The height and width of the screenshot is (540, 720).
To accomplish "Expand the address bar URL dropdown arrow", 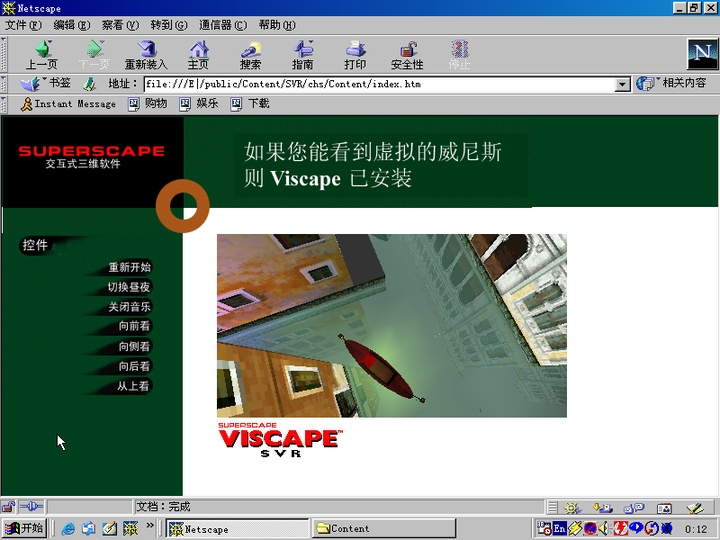I will pos(623,85).
